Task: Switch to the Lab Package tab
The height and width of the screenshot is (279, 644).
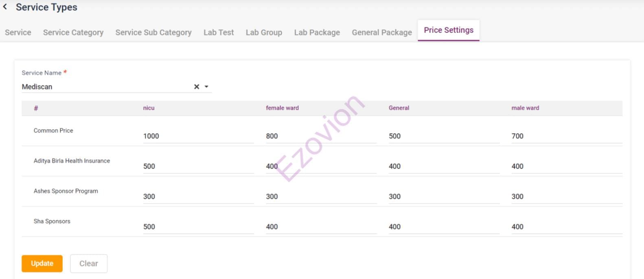Action: (x=317, y=33)
